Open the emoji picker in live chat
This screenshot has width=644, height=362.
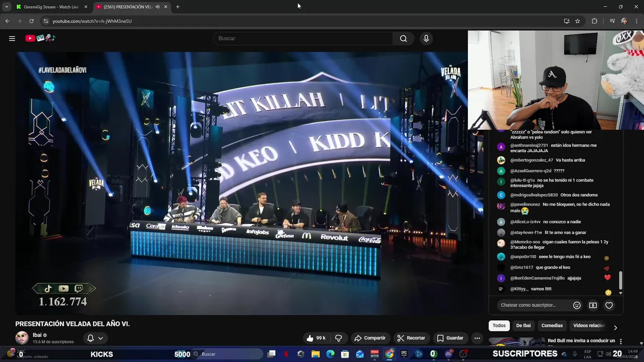pos(577,305)
